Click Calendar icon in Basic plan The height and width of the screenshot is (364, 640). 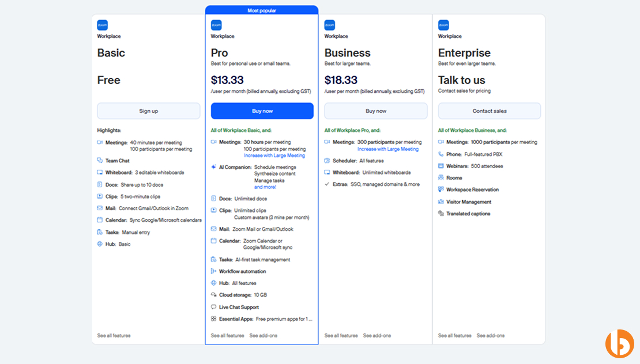(x=100, y=219)
